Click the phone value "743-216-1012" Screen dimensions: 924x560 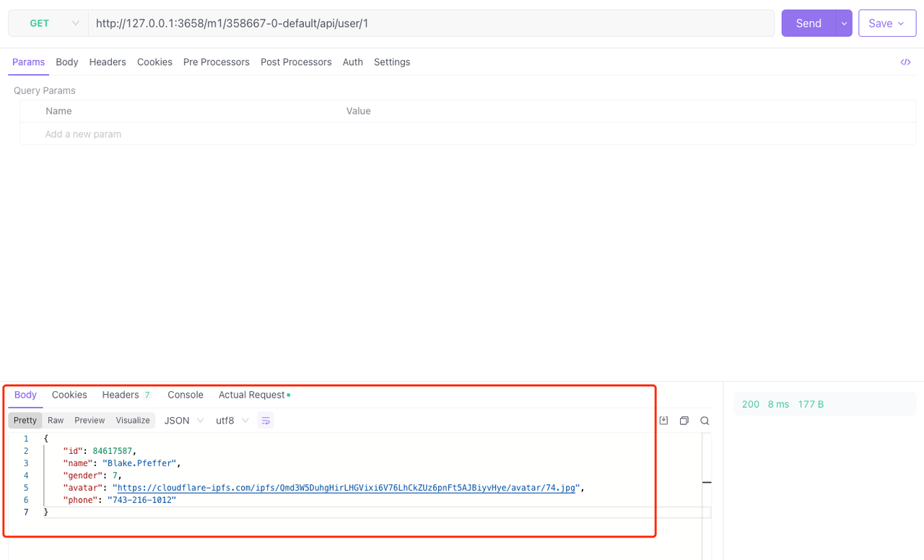142,500
